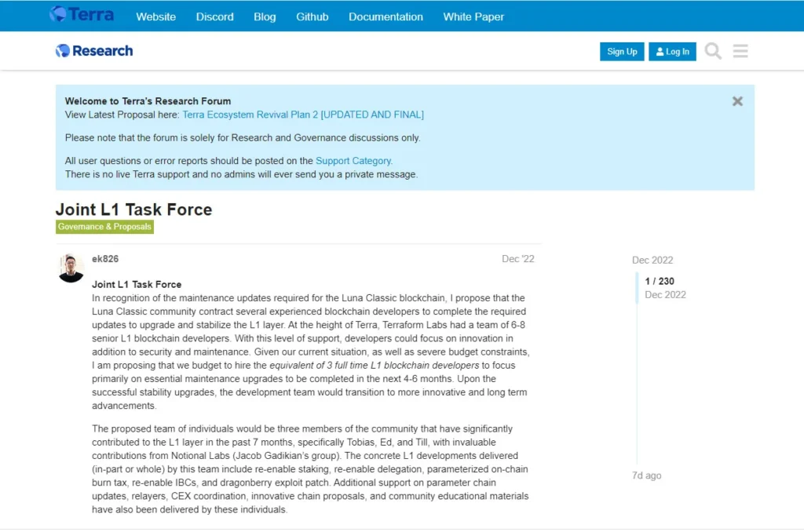Jump to latest post 7d ago
Viewport: 804px width, 532px height.
[647, 476]
